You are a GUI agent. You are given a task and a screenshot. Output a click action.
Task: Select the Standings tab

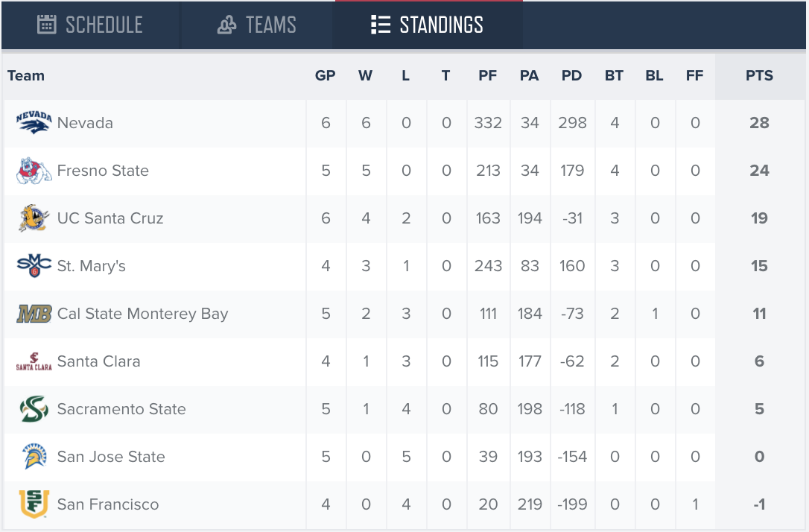click(x=427, y=25)
